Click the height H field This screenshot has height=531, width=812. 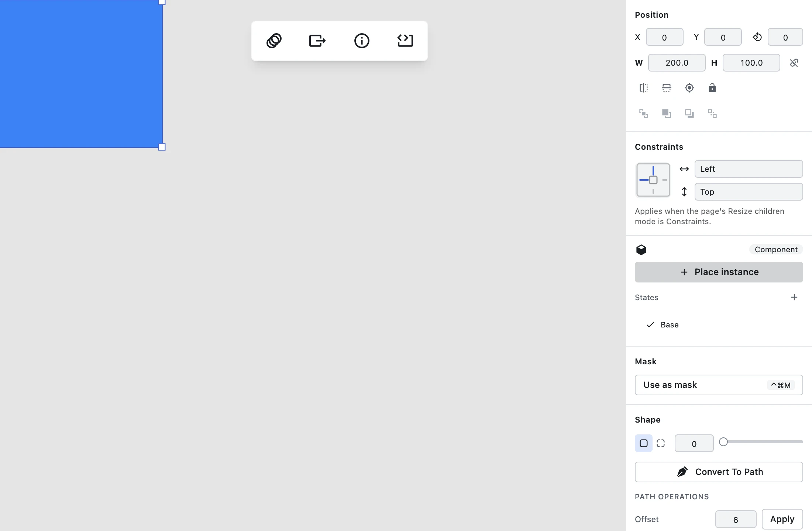[x=751, y=63]
